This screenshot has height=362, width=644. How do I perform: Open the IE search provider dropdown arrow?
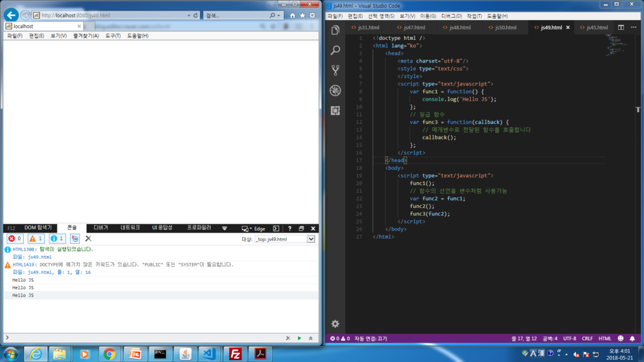point(279,15)
